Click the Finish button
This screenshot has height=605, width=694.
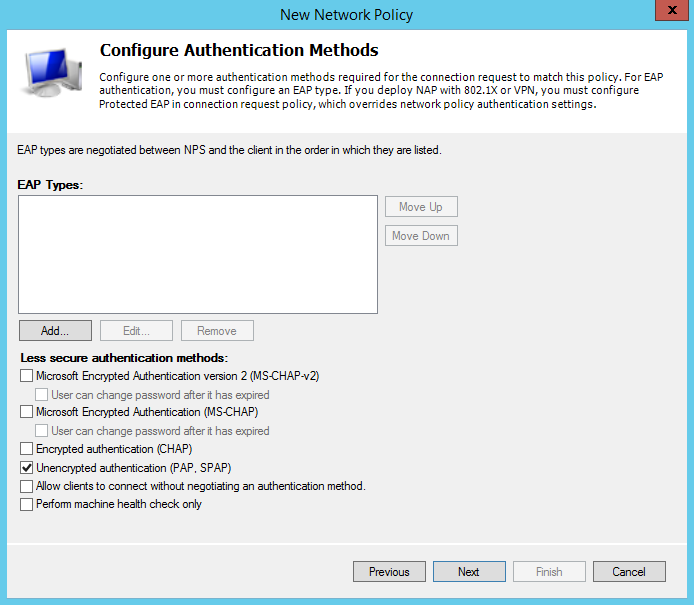[549, 572]
